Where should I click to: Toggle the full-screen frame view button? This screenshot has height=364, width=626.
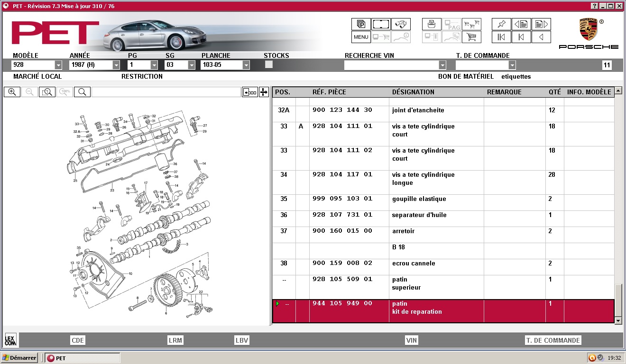click(381, 24)
